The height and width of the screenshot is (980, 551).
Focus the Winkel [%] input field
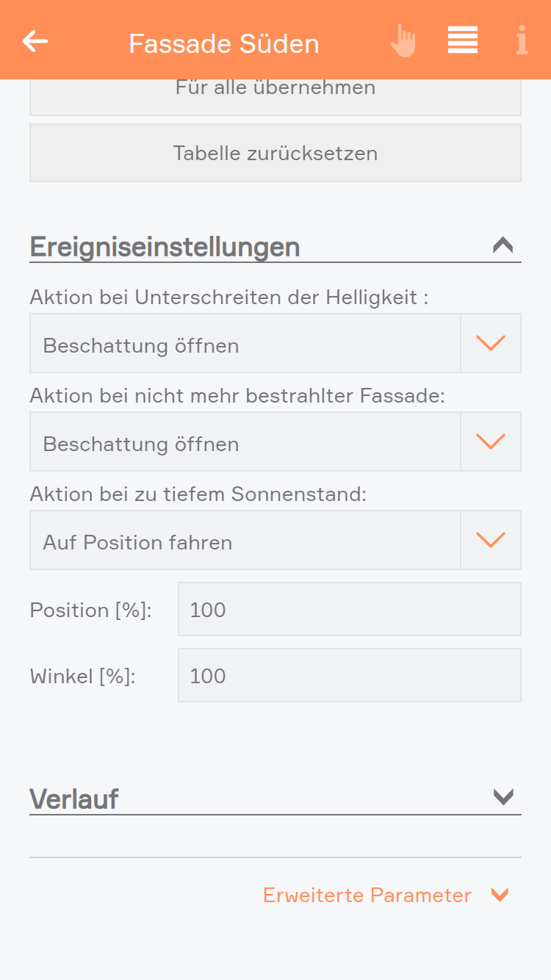click(x=349, y=676)
